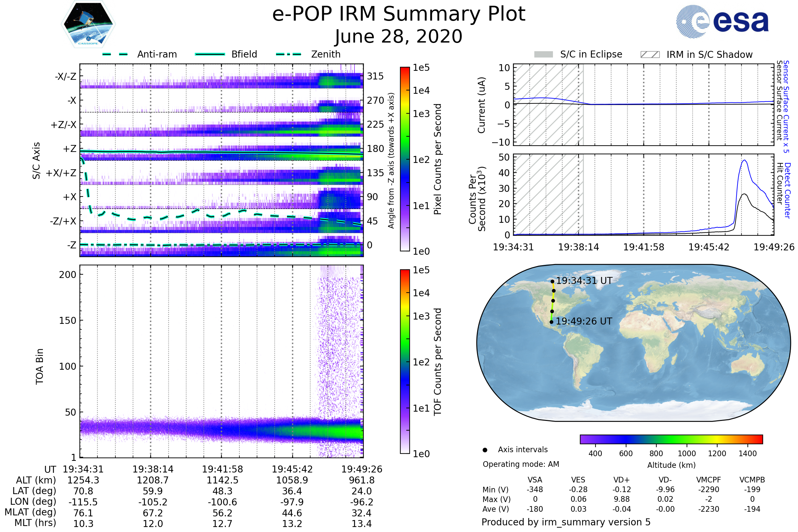The height and width of the screenshot is (532, 798).
Task: Click the Altitude (km) horizontal colorbar
Action: (x=671, y=439)
